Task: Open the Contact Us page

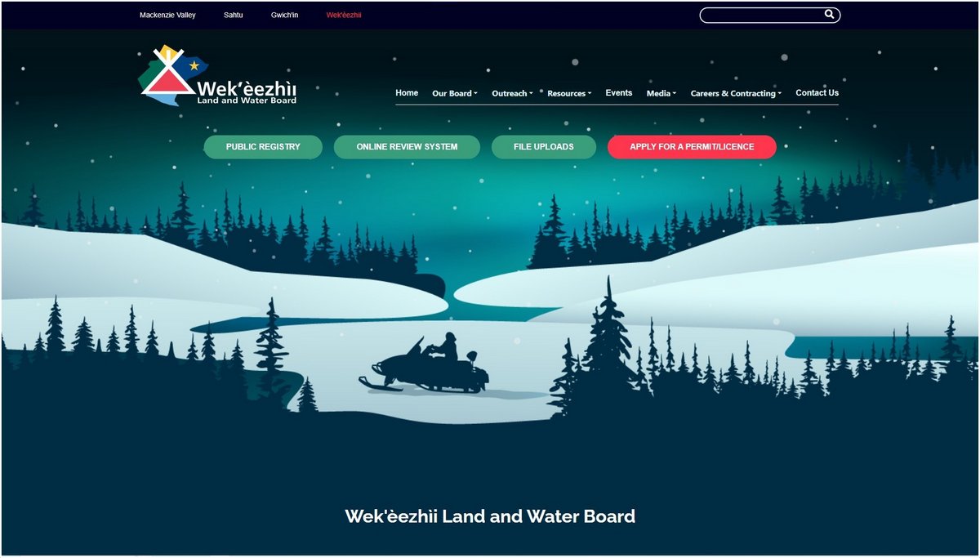Action: click(x=817, y=93)
